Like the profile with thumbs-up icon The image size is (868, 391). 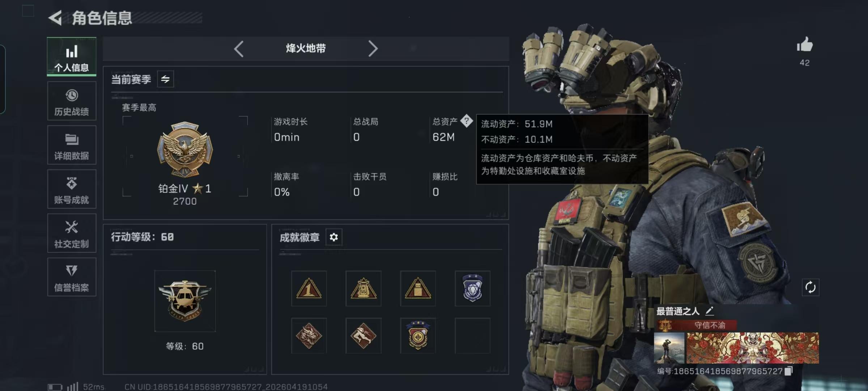(804, 45)
